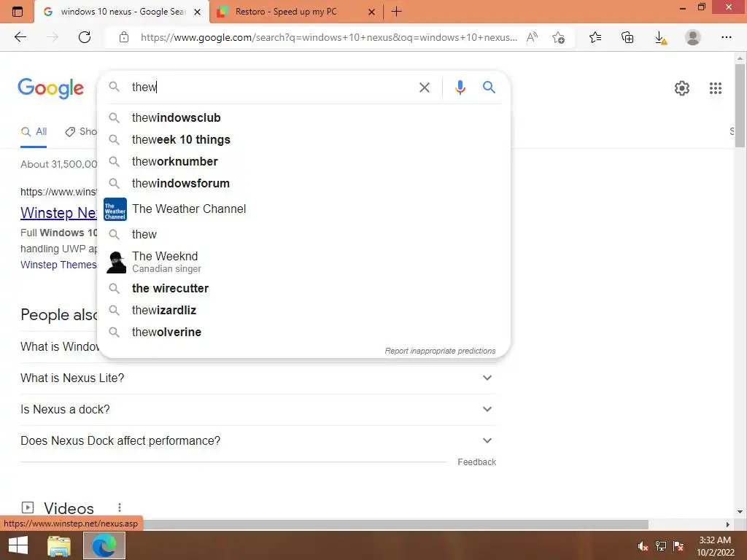
Task: Select the All search results tab
Action: point(34,132)
